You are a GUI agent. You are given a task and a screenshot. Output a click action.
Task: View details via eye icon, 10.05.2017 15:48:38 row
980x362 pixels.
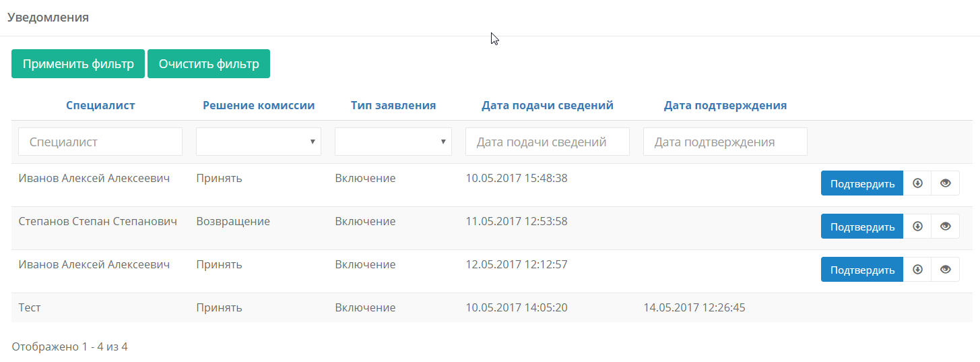(946, 183)
